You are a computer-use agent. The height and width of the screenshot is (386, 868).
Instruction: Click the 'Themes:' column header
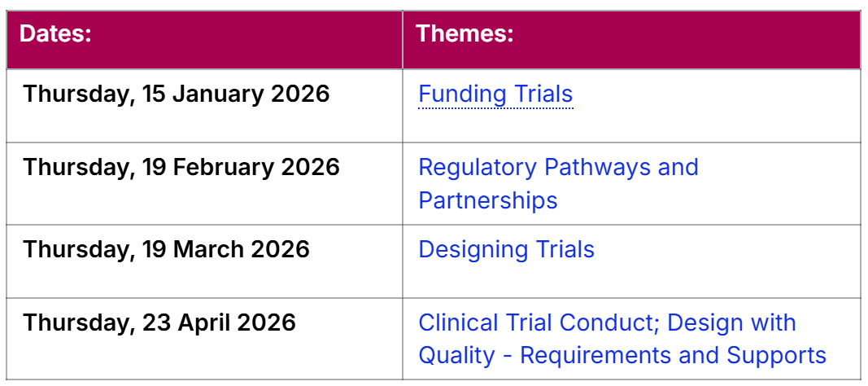[x=465, y=34]
